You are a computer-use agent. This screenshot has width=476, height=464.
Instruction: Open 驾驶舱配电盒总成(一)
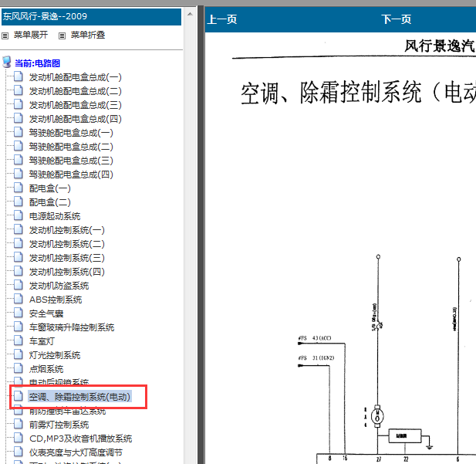(71, 133)
